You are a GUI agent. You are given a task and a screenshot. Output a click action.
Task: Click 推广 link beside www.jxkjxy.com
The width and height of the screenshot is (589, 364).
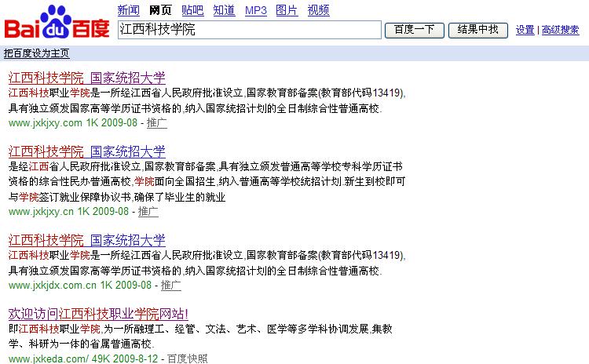157,123
